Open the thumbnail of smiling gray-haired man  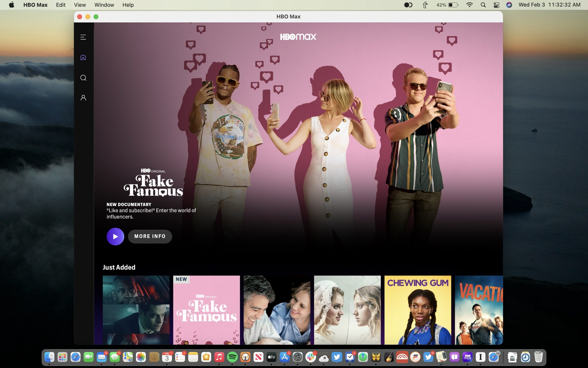coord(277,310)
